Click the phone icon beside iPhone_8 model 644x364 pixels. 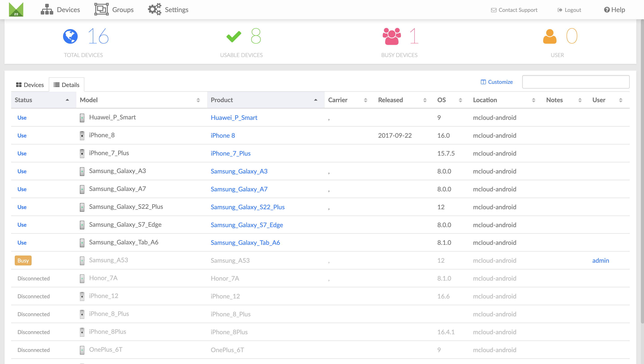82,135
